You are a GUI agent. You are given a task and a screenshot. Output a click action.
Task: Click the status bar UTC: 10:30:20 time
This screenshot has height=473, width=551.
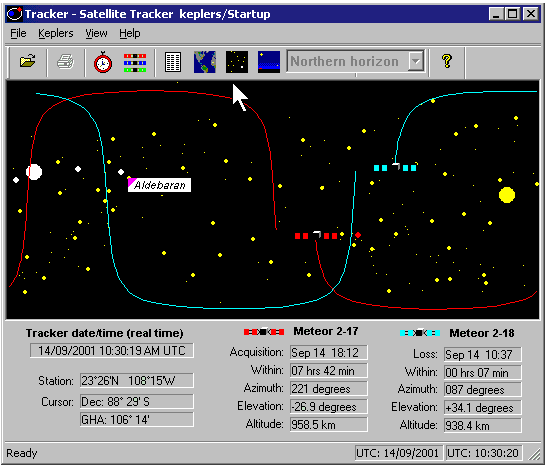[483, 453]
